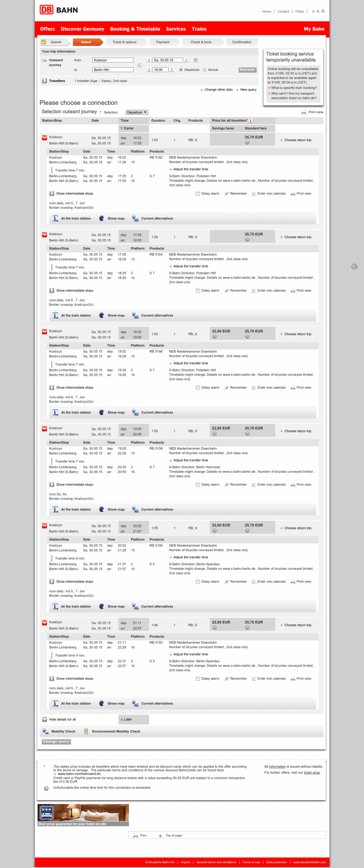Click Top of page link

click(x=170, y=835)
